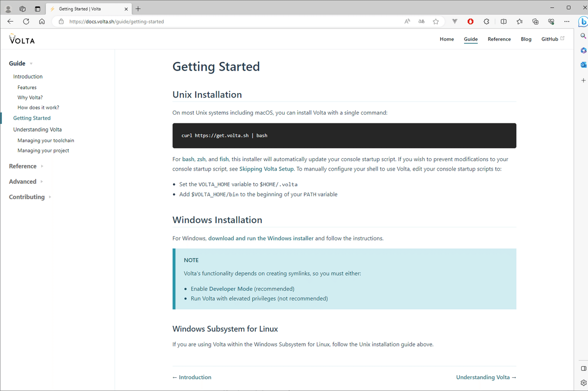Launch Microsoft 365 from the sidebar
This screenshot has height=391, width=588.
pos(583,50)
